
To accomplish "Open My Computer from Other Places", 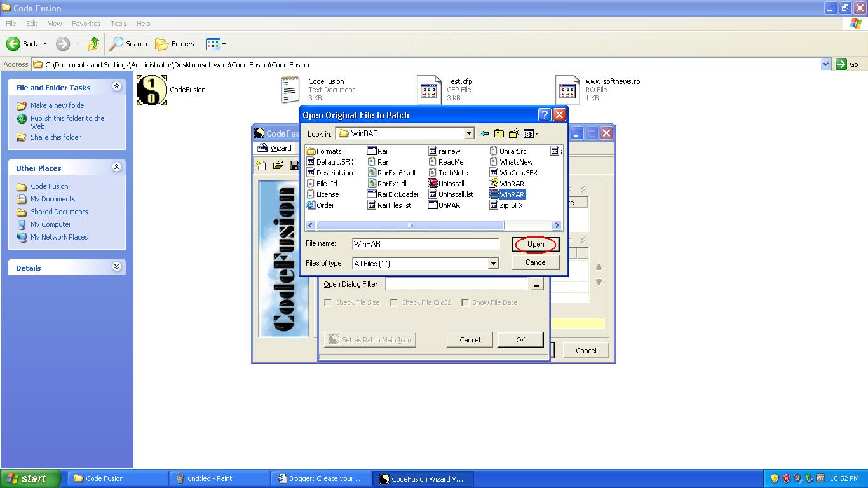I will 51,224.
